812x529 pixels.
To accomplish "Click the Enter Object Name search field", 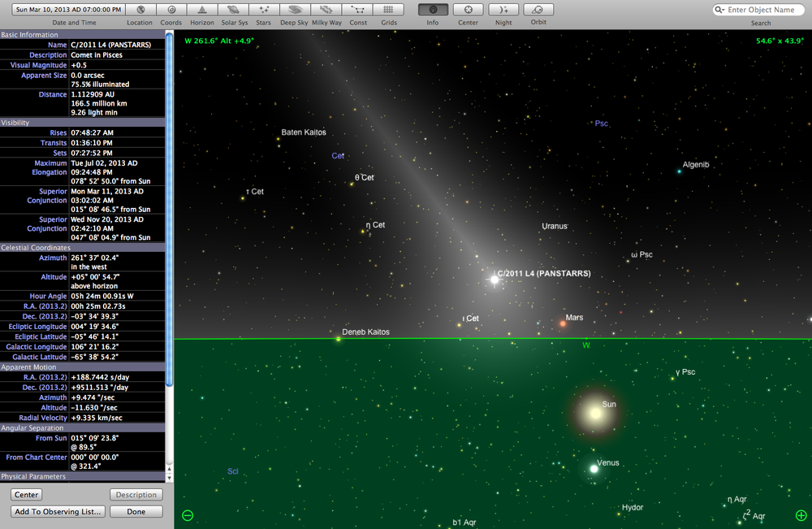I will 758,9.
